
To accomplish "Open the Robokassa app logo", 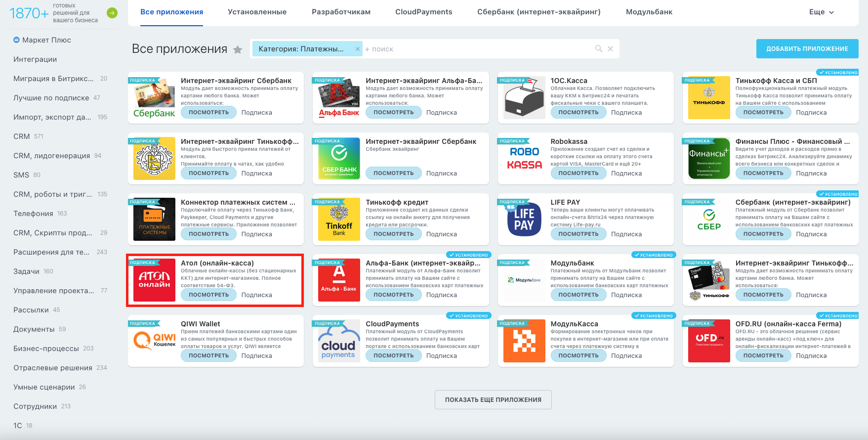I will pos(524,158).
